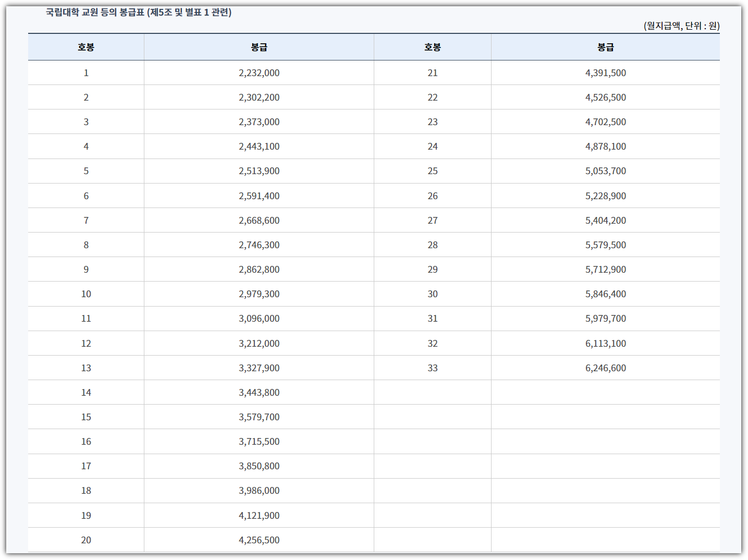Select the value 5,979,700

click(606, 319)
